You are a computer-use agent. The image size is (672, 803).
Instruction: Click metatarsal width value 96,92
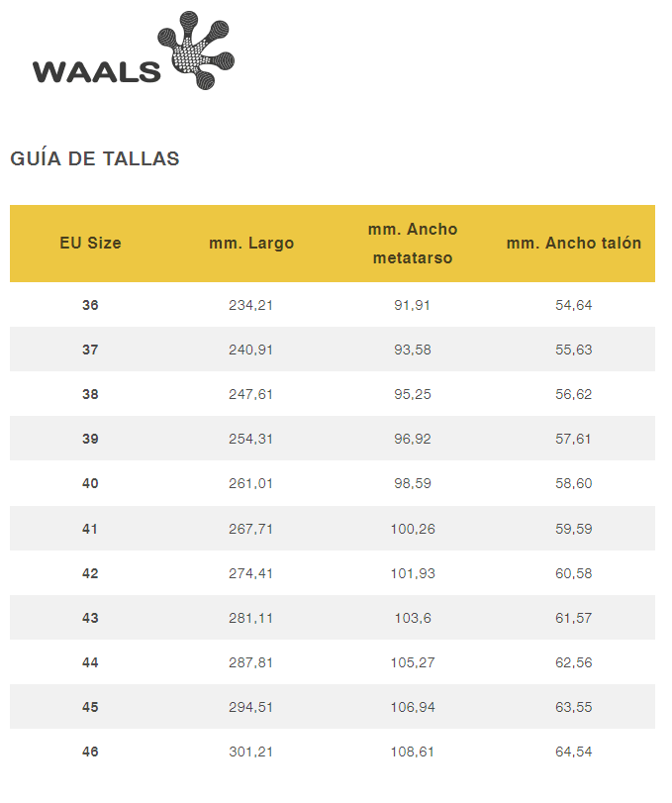[x=413, y=440]
